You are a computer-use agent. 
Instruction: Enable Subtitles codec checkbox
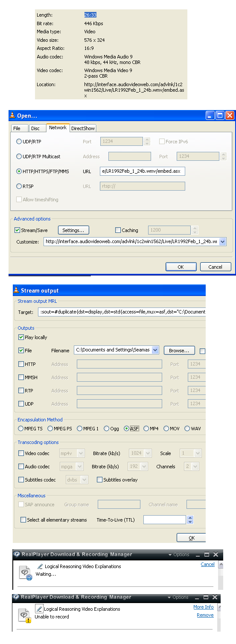[x=21, y=480]
